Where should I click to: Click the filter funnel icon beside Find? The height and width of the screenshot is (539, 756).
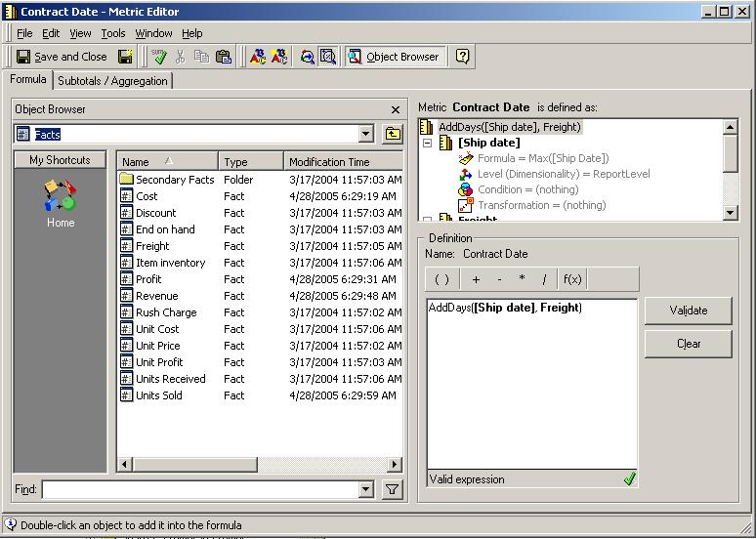coord(393,489)
